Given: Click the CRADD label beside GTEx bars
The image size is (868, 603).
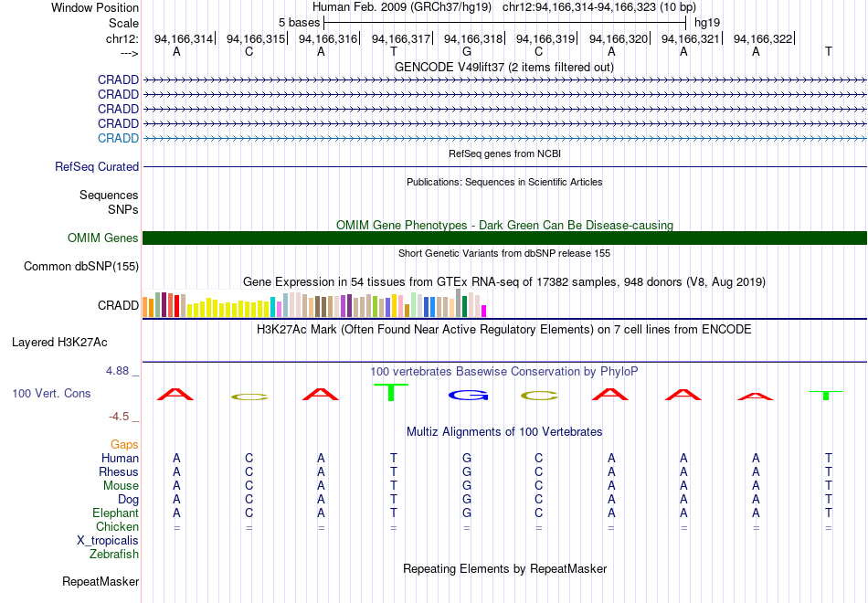Looking at the screenshot, I should [x=118, y=306].
